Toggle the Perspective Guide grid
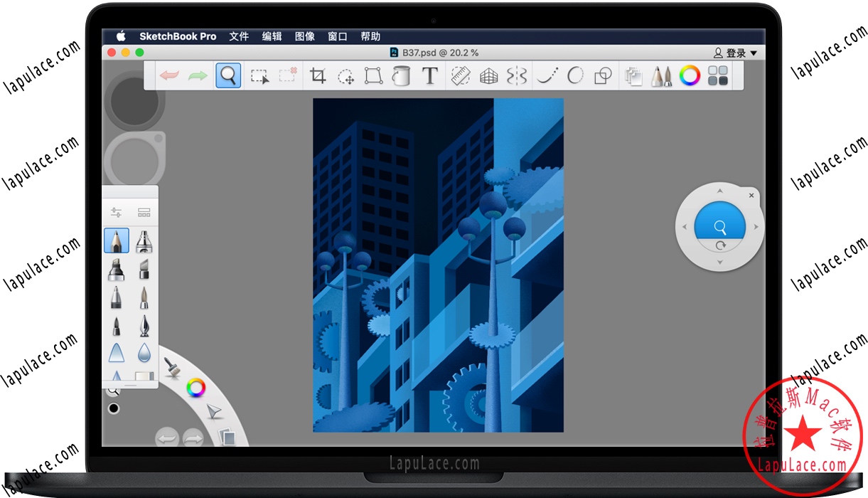 point(488,76)
